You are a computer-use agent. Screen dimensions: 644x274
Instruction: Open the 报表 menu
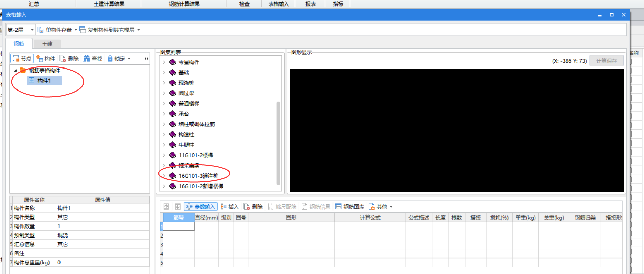click(310, 4)
